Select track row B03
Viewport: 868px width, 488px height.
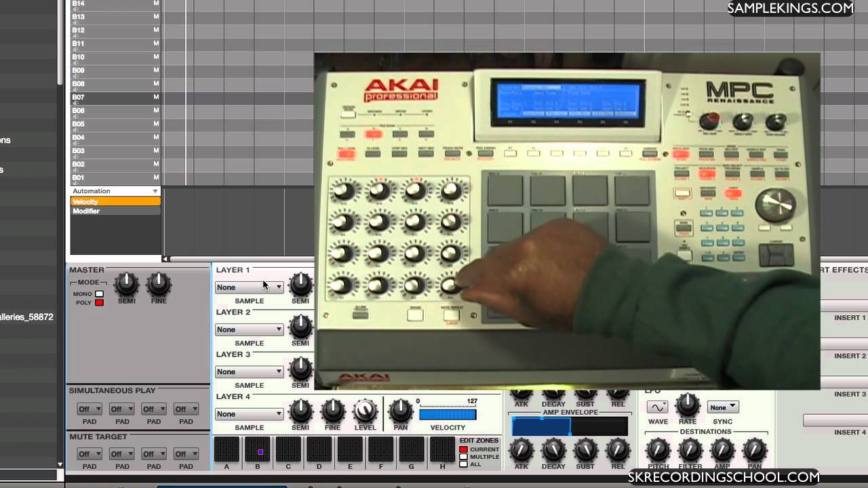[115, 150]
